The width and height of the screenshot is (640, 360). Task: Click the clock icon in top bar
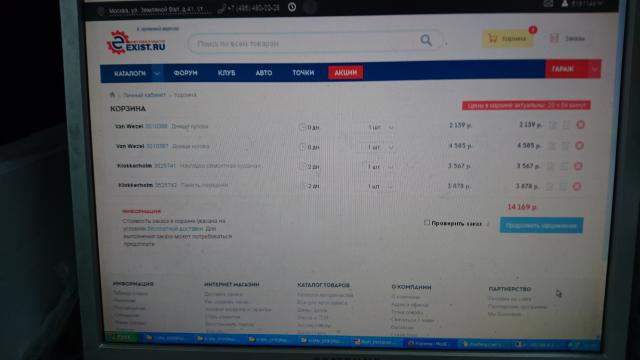[292, 7]
